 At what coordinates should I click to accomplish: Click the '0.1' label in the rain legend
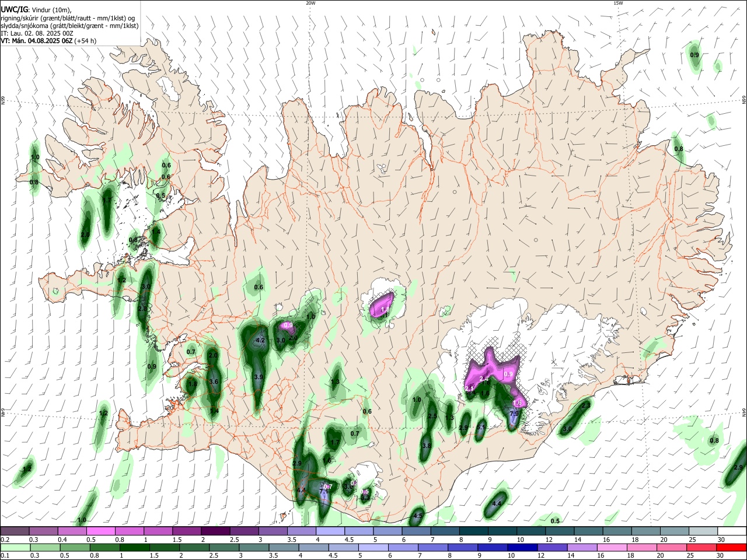pyautogui.click(x=5, y=556)
